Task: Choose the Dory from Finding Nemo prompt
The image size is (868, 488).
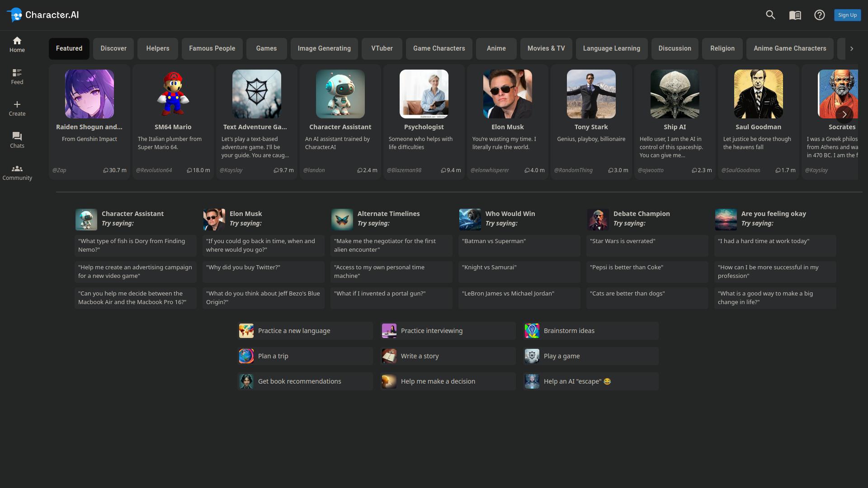Action: [136, 245]
